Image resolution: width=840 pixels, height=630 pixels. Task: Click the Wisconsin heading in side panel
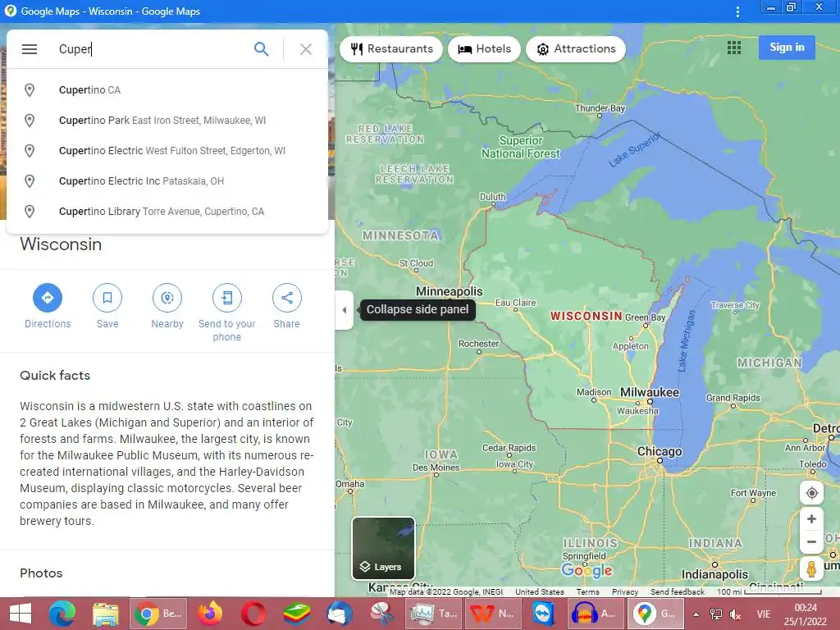coord(61,244)
